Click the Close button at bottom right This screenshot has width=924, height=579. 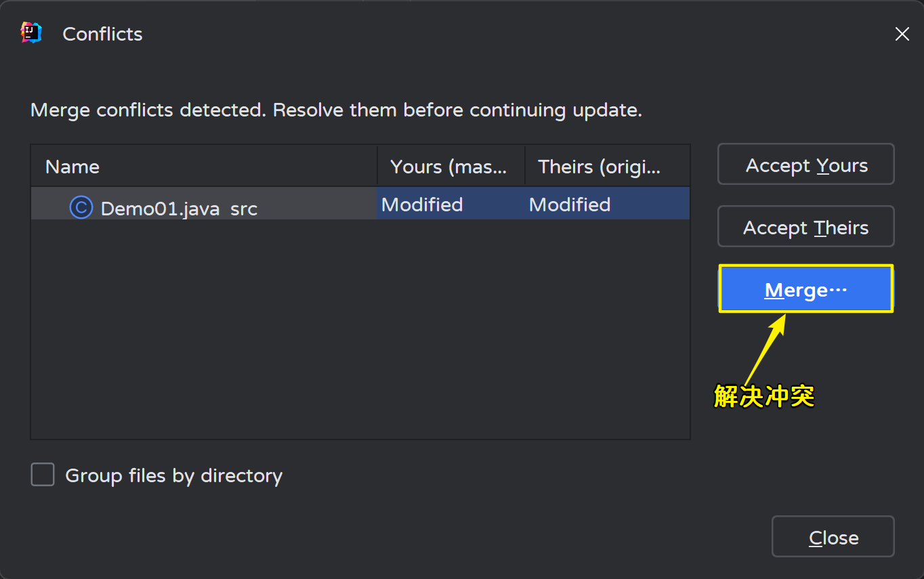pos(833,537)
